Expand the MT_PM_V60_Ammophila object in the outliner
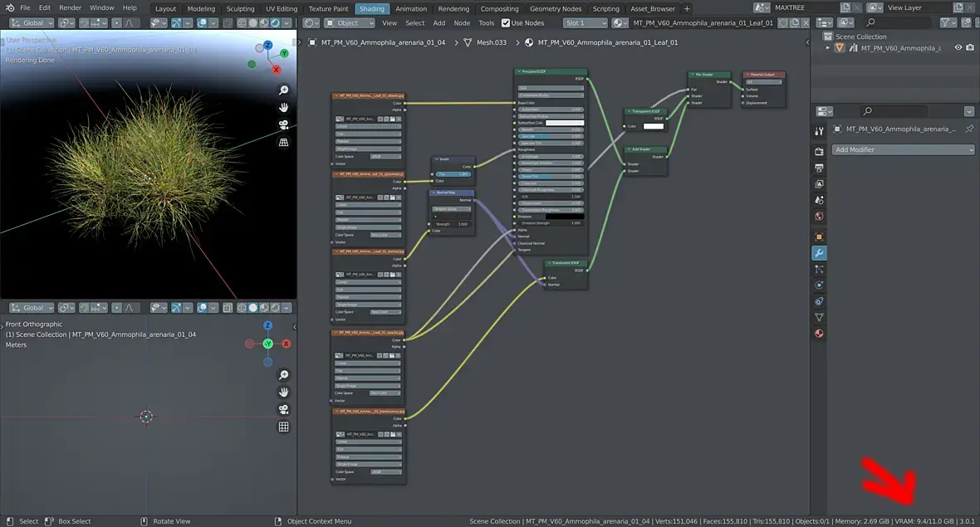Image resolution: width=980 pixels, height=527 pixels. tap(827, 48)
